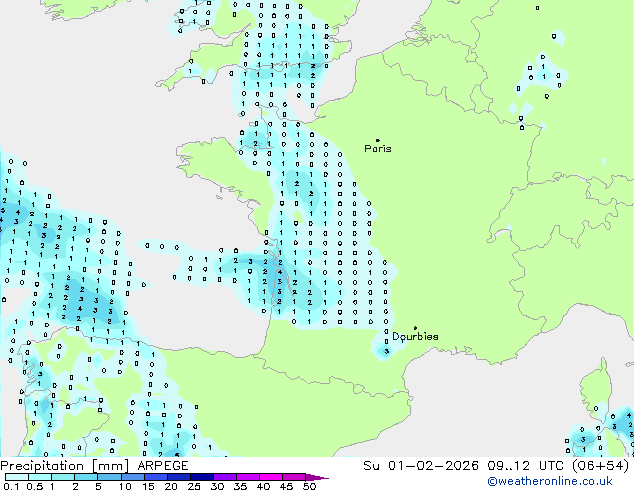Click the Dourbies location dot marker
The width and height of the screenshot is (634, 490).
click(415, 328)
